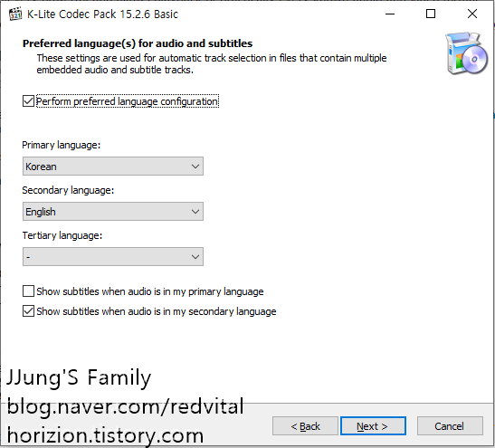Click the Tertiary language label
The image size is (495, 448).
pyautogui.click(x=62, y=235)
